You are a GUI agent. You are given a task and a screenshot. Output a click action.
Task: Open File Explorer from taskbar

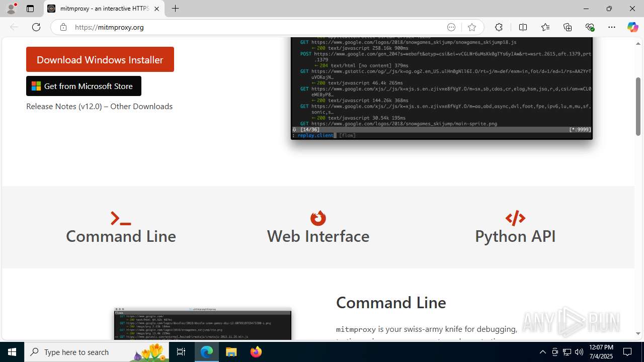pos(231,352)
